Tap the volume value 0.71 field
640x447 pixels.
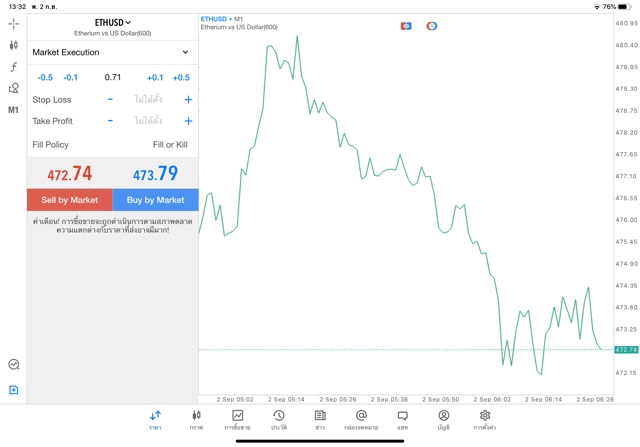113,77
